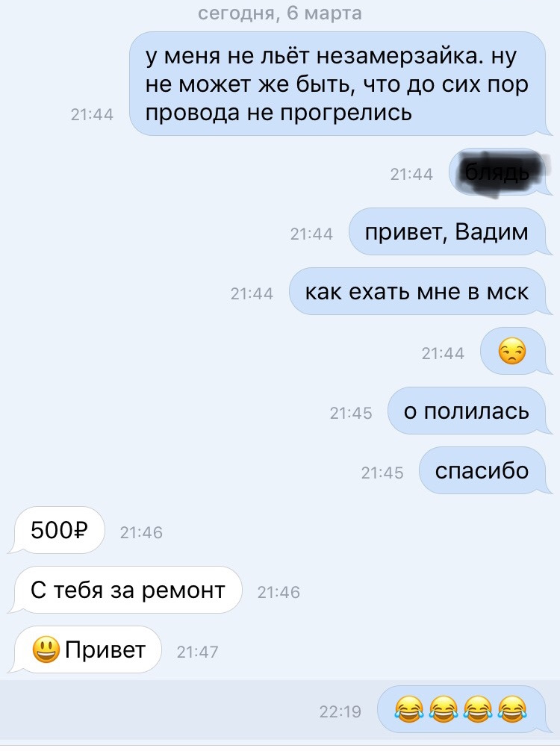Tap the smiling emoji before Привет
This screenshot has height=751, width=560.
46,650
